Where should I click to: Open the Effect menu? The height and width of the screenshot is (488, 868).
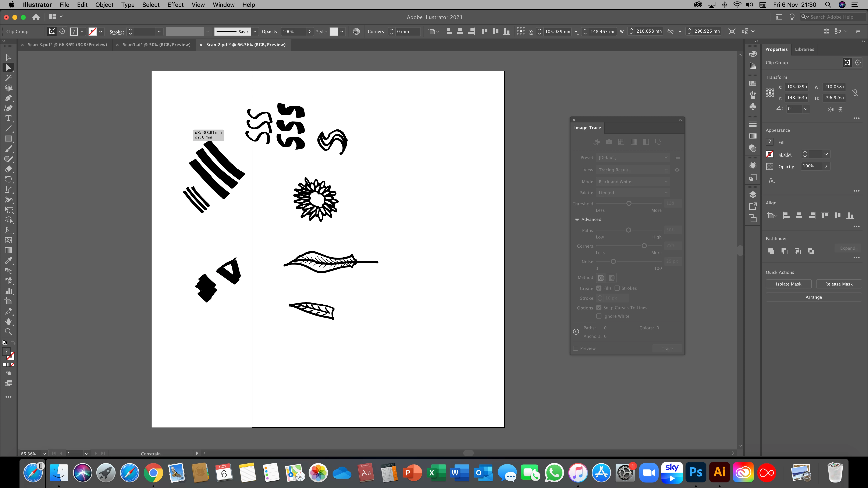[175, 5]
